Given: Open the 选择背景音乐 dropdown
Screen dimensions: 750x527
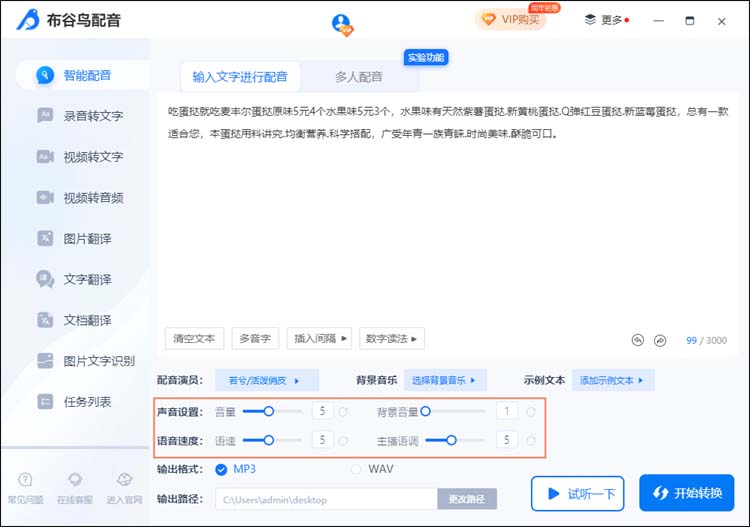Looking at the screenshot, I should (445, 380).
